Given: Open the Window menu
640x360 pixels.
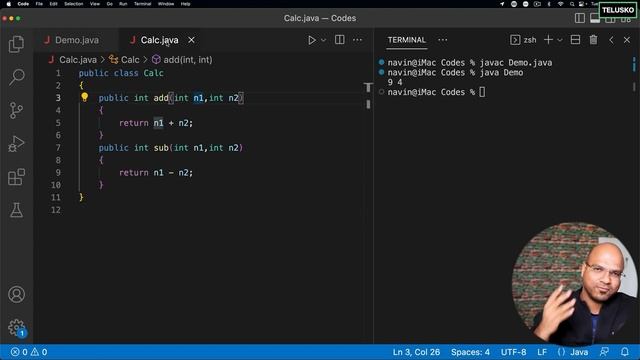Looking at the screenshot, I should click(x=166, y=4).
